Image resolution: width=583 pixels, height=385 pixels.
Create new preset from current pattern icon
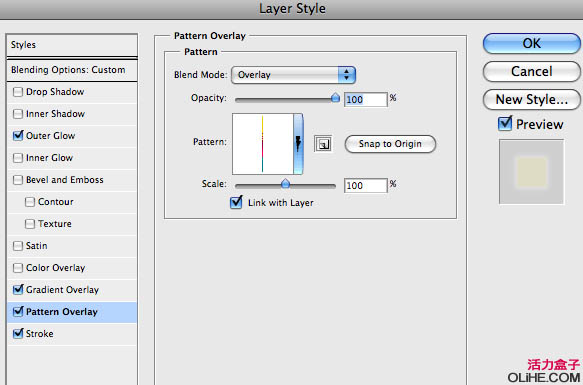323,144
